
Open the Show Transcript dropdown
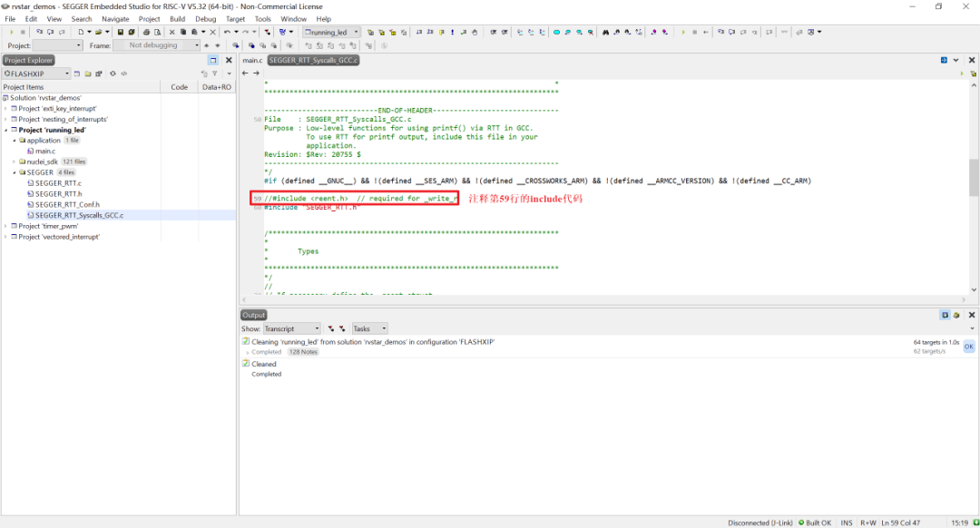[x=292, y=328]
